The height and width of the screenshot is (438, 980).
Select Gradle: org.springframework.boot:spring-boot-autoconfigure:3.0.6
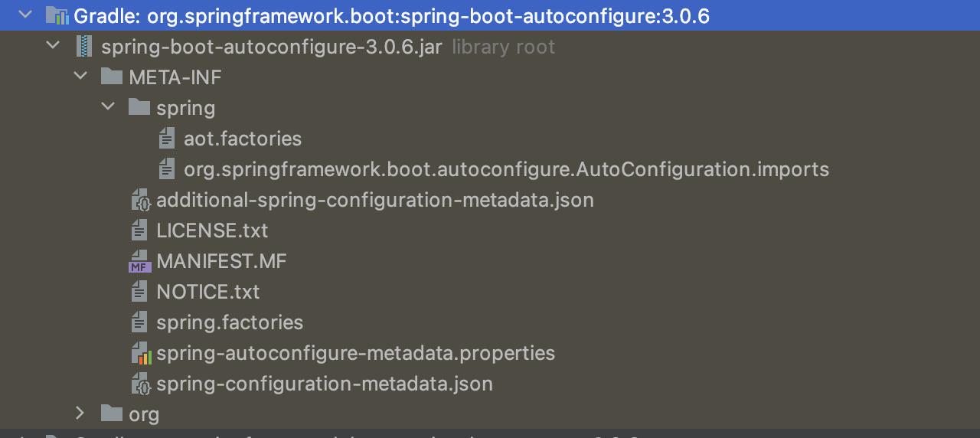pyautogui.click(x=391, y=16)
